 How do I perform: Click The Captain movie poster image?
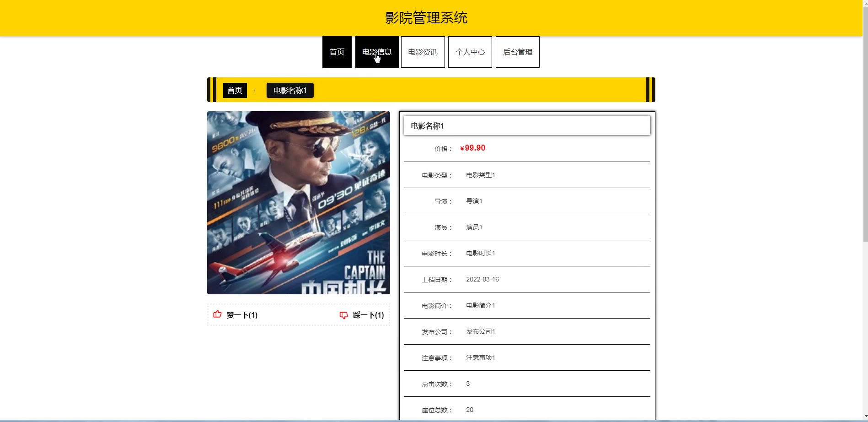tap(299, 203)
